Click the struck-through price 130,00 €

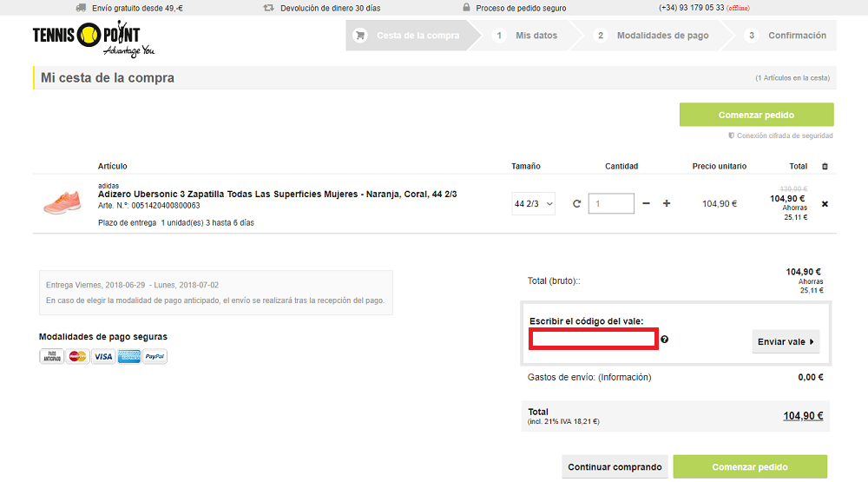click(x=793, y=189)
